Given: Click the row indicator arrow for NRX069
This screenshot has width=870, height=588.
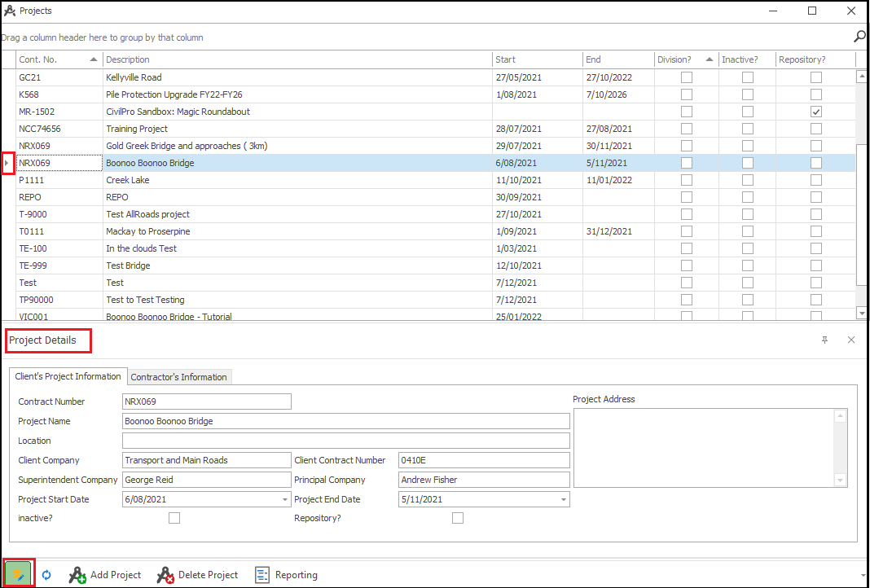Looking at the screenshot, I should tap(7, 163).
